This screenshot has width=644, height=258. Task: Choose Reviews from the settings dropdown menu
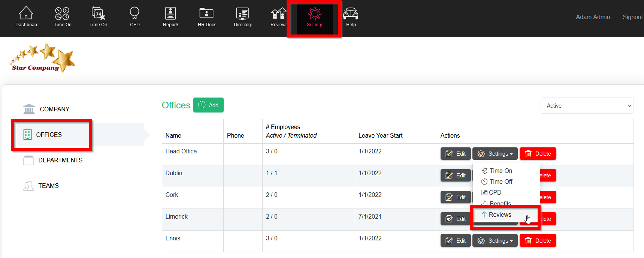[500, 215]
